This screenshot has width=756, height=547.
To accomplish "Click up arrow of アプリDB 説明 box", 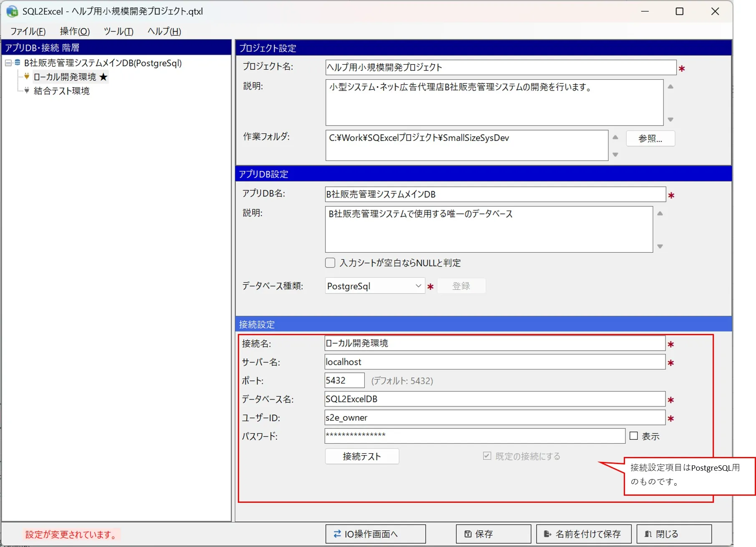I will pyautogui.click(x=660, y=213).
